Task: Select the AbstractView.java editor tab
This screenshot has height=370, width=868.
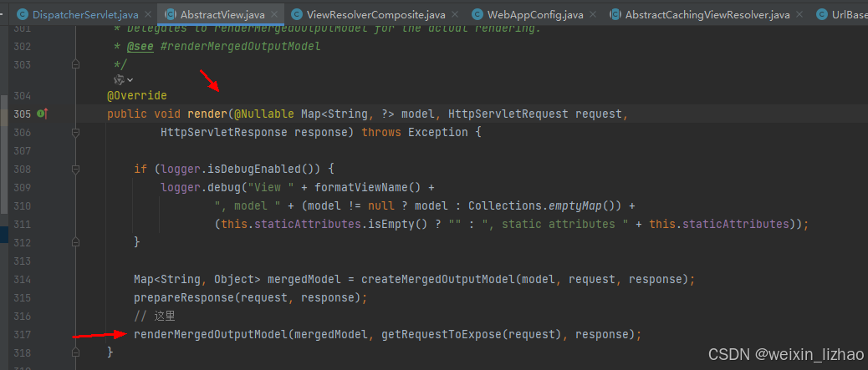Action: click(222, 14)
